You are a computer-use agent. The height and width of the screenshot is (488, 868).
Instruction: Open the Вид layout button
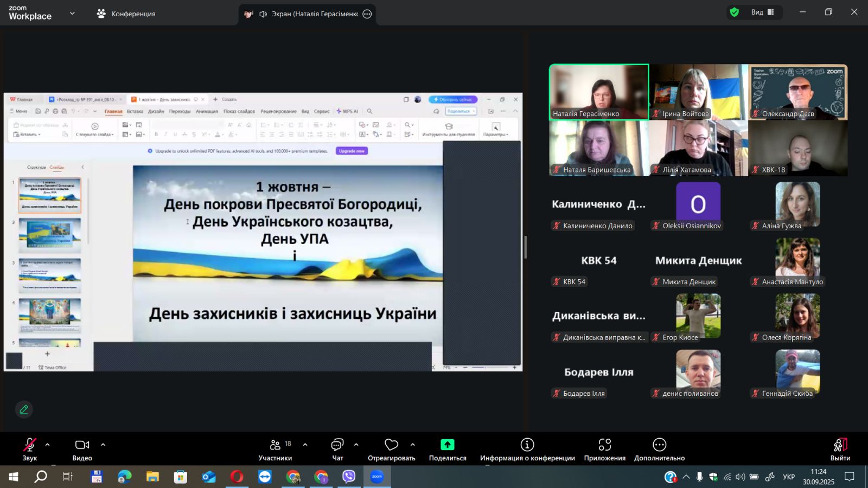click(x=762, y=12)
